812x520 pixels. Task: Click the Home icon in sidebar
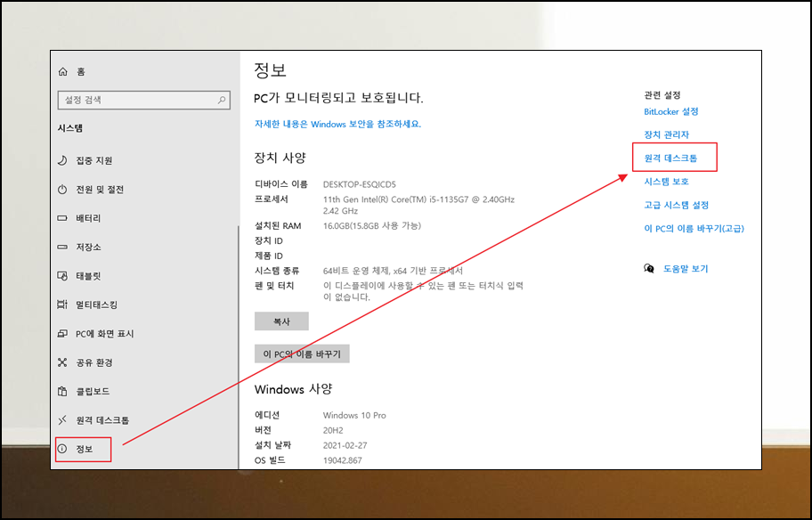[63, 71]
